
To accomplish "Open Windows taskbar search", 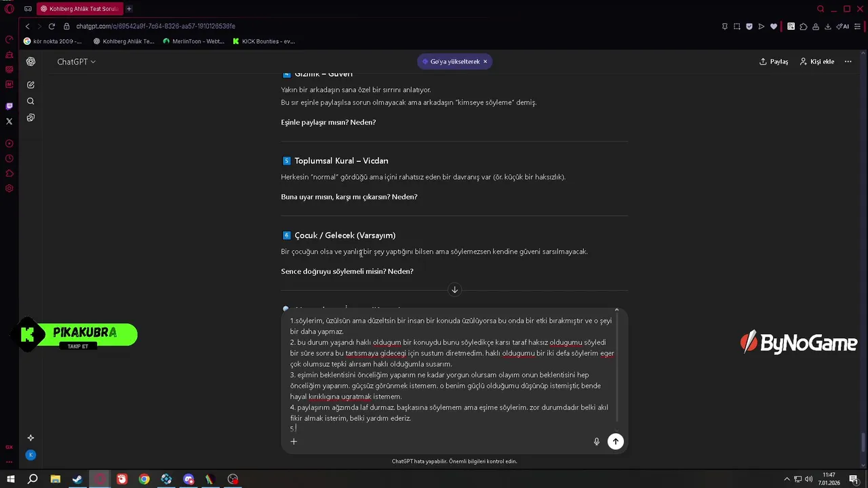I will pyautogui.click(x=33, y=479).
